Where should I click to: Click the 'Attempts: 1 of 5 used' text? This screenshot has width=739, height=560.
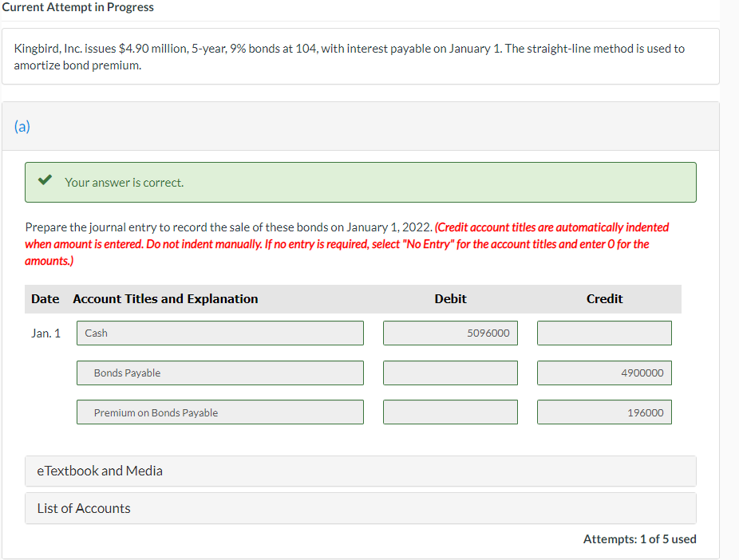[x=639, y=539]
